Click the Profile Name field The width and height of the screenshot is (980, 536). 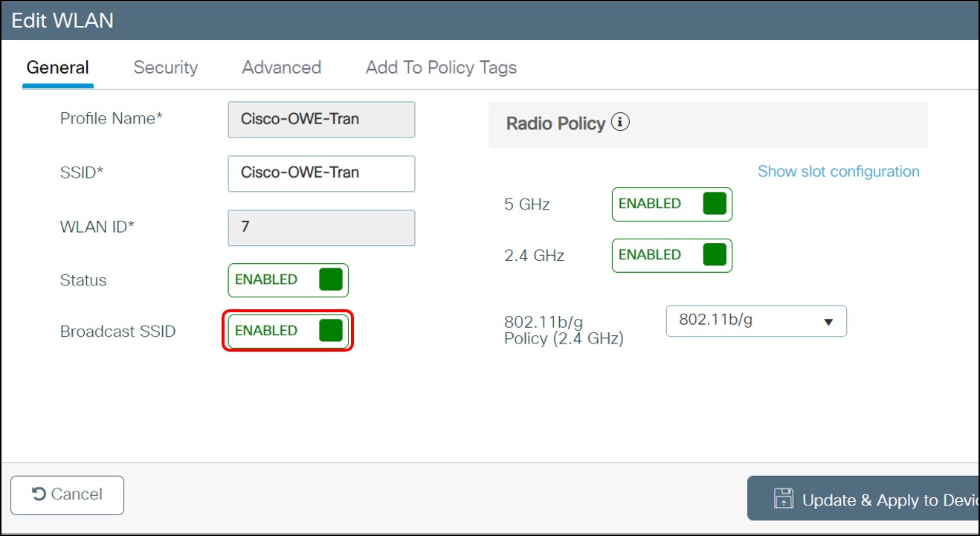321,119
